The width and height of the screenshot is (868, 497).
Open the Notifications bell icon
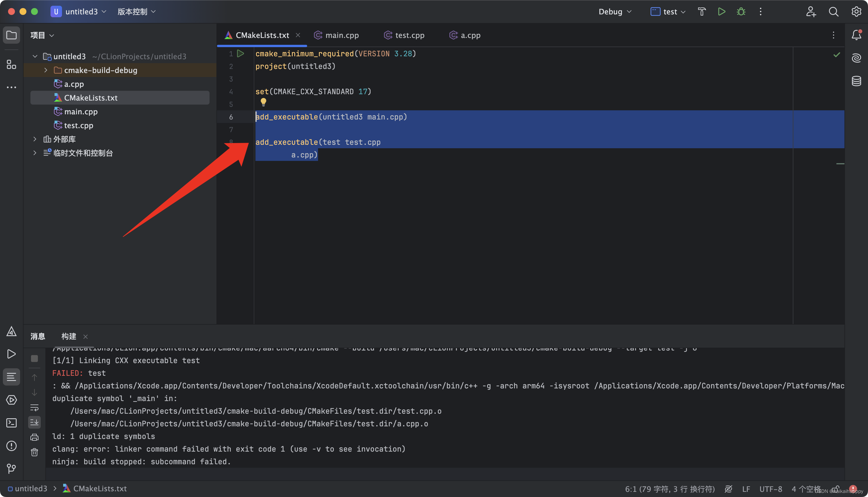pos(857,35)
